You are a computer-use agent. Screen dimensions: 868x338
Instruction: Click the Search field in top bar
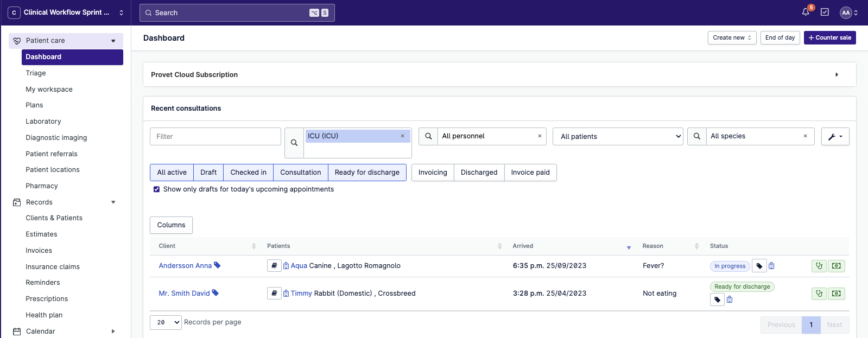click(237, 13)
